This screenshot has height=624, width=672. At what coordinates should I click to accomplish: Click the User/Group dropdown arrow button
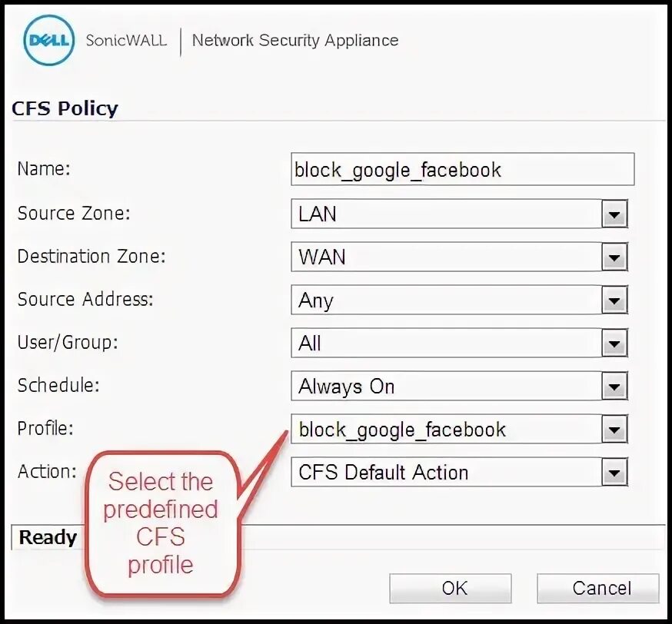(614, 344)
